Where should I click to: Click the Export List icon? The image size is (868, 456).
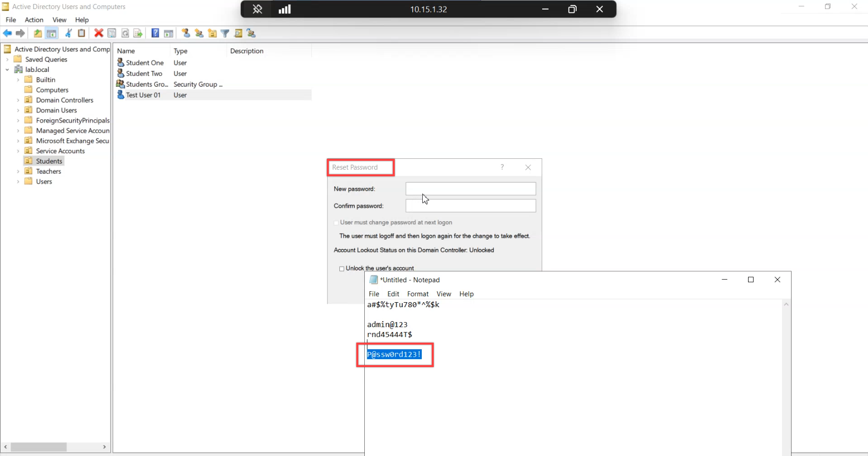pyautogui.click(x=138, y=33)
